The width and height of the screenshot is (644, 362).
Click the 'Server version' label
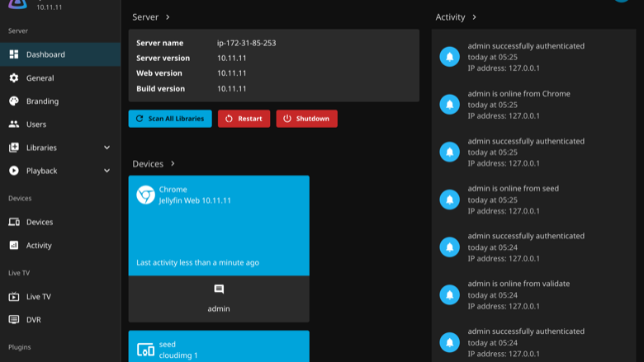tap(163, 58)
